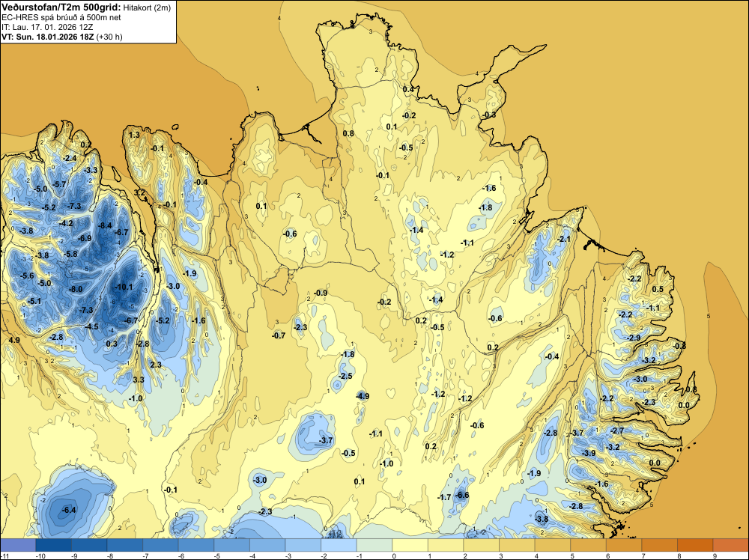Viewport: 749px width, 560px height.
Task: Click the temperature value -3.9
Action: 589,453
